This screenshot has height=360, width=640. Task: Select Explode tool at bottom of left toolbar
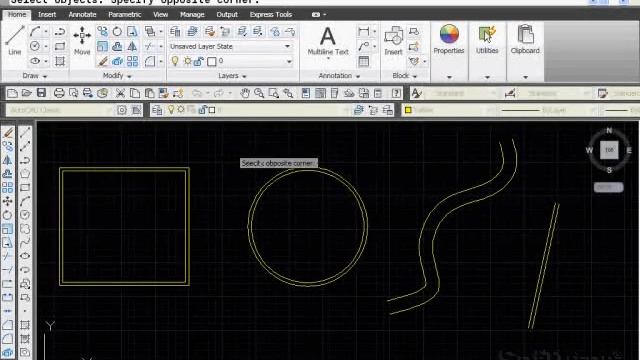(7, 353)
